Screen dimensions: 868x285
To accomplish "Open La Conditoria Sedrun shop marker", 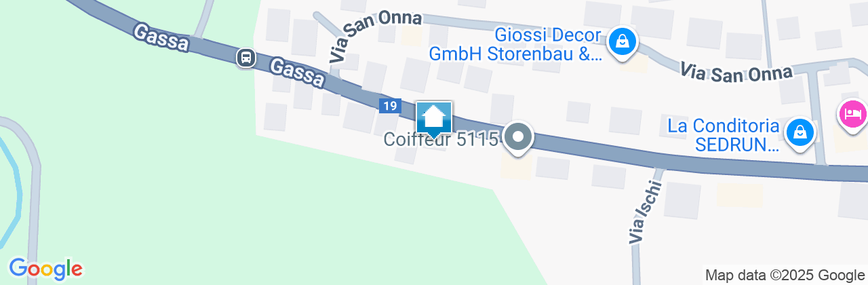I will pos(800,132).
